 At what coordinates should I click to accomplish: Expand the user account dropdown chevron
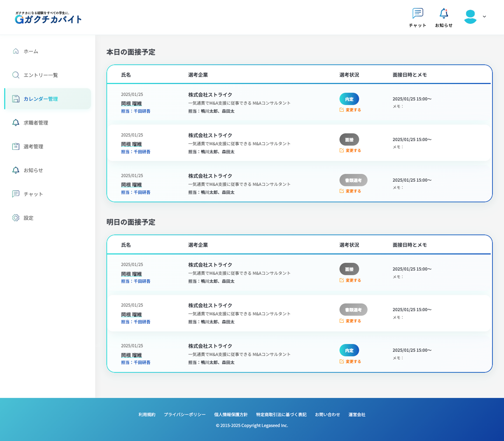484,16
